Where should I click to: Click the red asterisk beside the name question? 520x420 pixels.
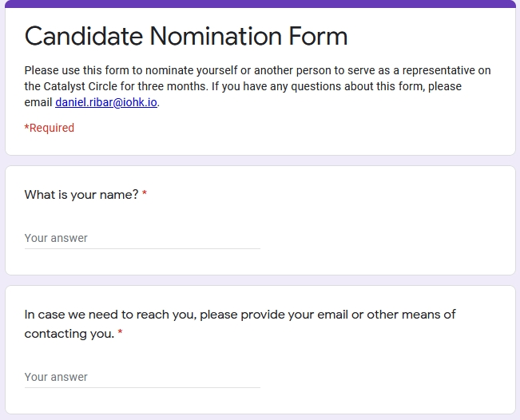[x=145, y=195]
